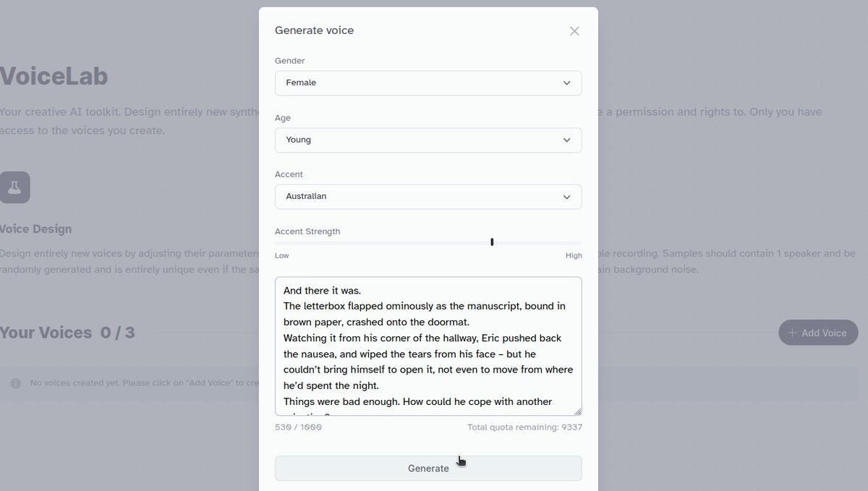Click the info icon beside the no-voices message
Image resolution: width=868 pixels, height=491 pixels.
pos(15,383)
